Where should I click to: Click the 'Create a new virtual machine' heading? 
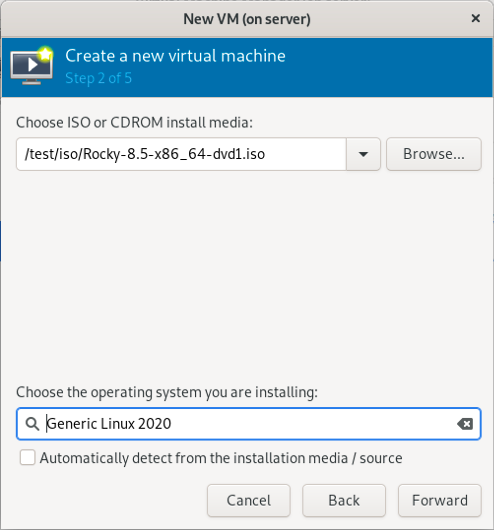click(x=175, y=56)
